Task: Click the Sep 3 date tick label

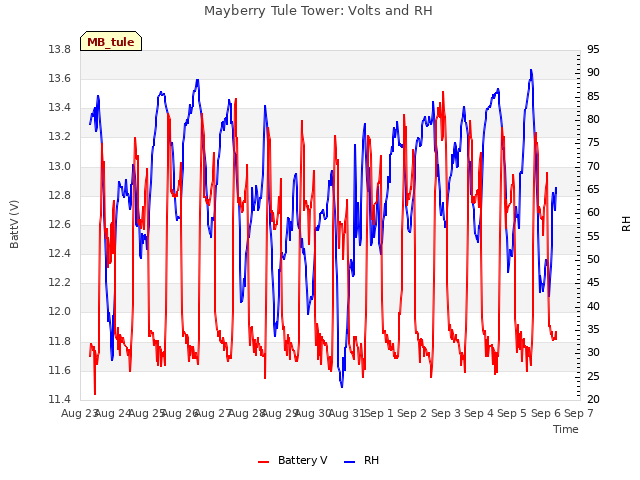Action: coord(446,413)
